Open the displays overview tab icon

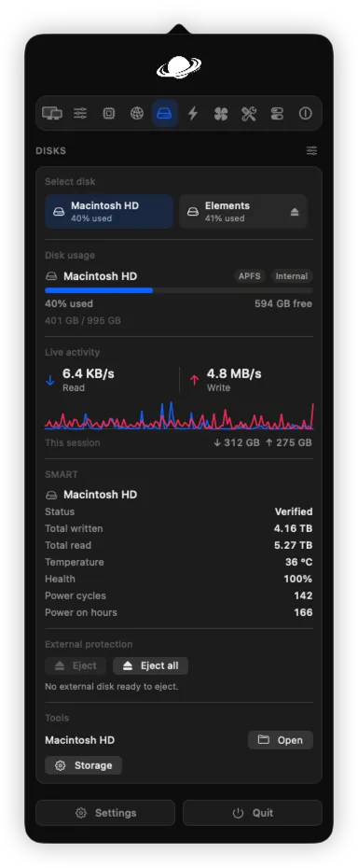pyautogui.click(x=52, y=114)
